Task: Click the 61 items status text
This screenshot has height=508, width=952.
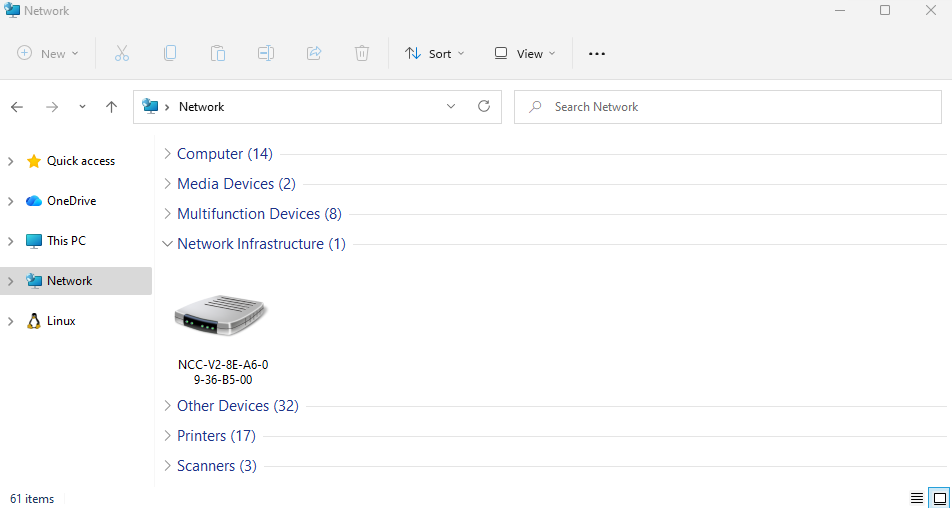Action: tap(32, 499)
